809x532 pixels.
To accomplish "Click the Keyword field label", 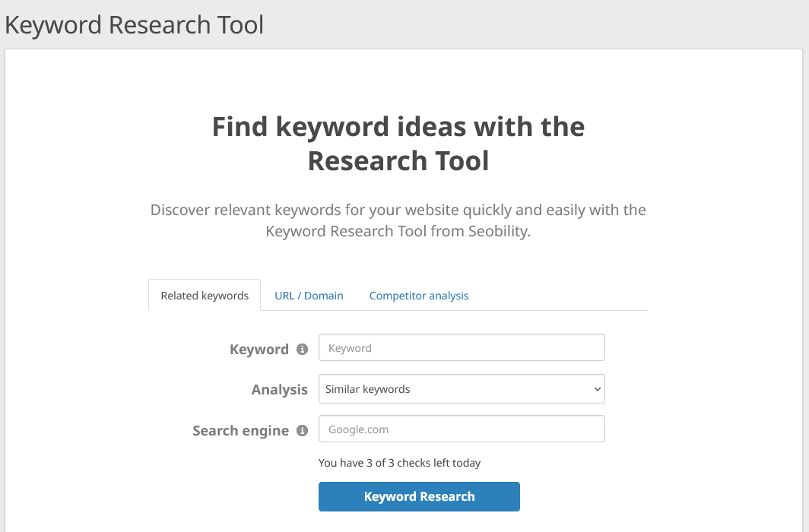I will pos(259,349).
